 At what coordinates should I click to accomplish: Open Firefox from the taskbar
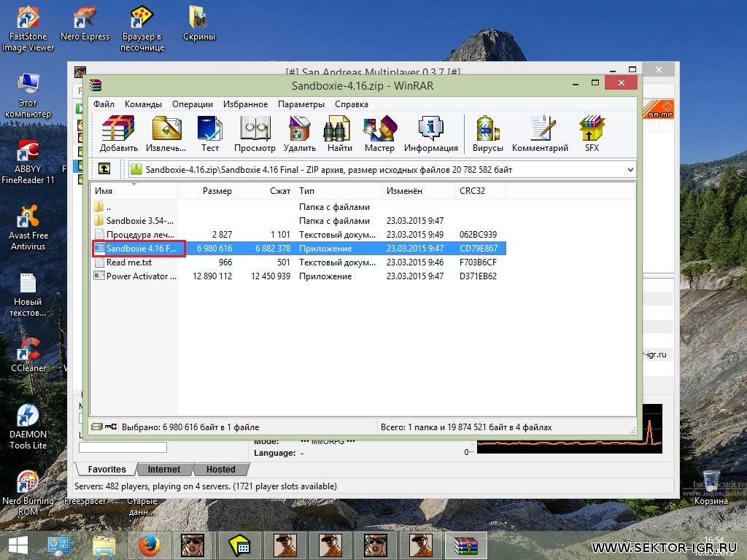(149, 545)
